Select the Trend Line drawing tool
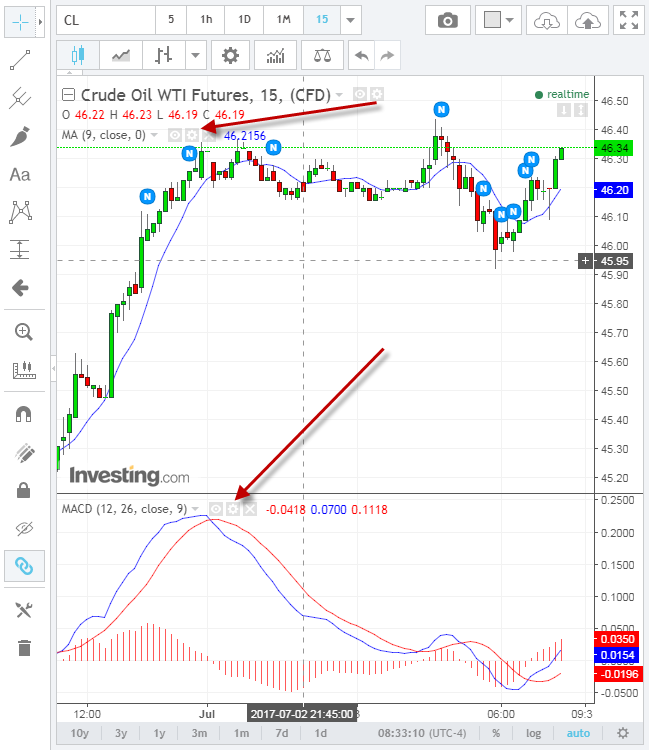Image resolution: width=653 pixels, height=751 pixels. pos(20,61)
